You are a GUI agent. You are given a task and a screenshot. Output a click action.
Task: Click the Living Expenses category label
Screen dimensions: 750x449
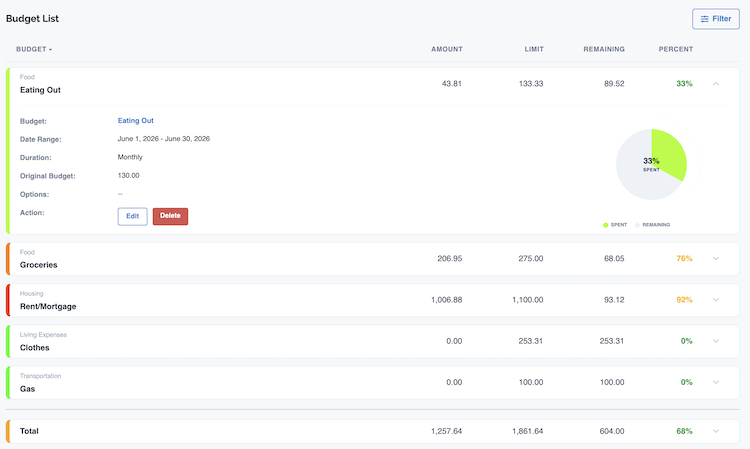(43, 335)
